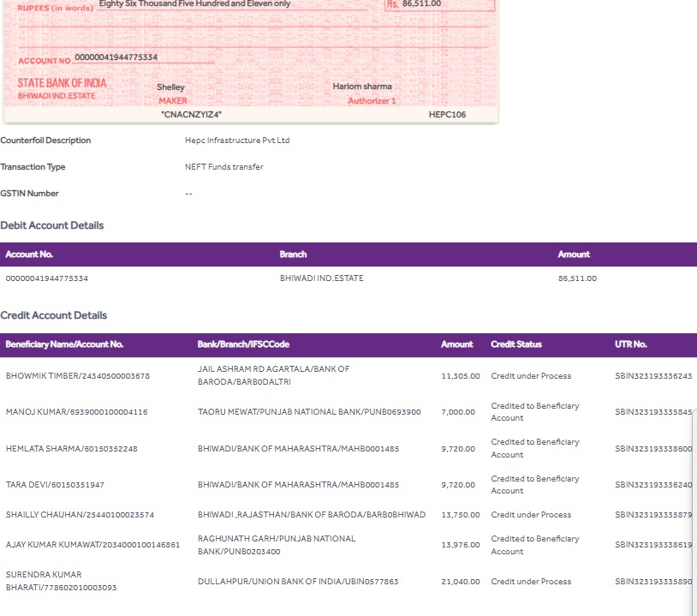Click debit branch cell BHIWADI IND.ESTATE

(321, 278)
